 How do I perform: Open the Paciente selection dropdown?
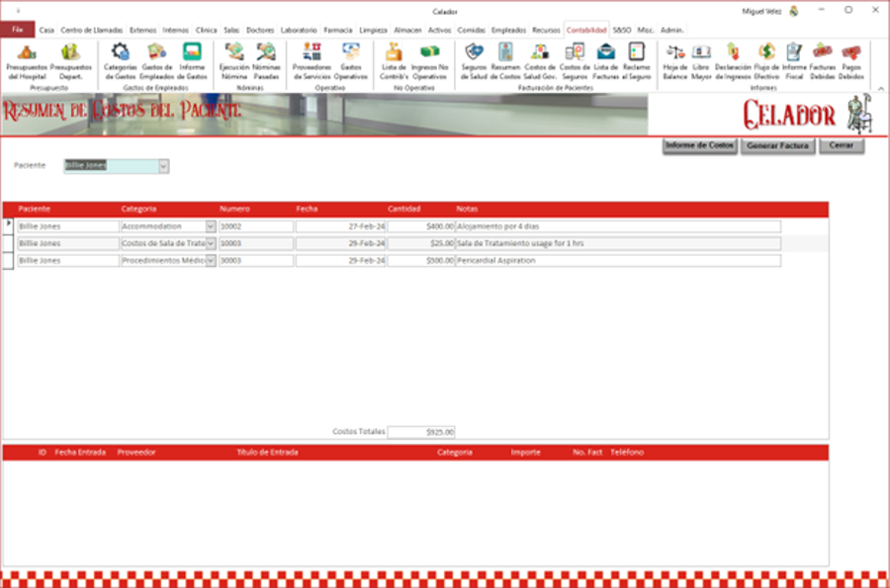click(x=162, y=165)
